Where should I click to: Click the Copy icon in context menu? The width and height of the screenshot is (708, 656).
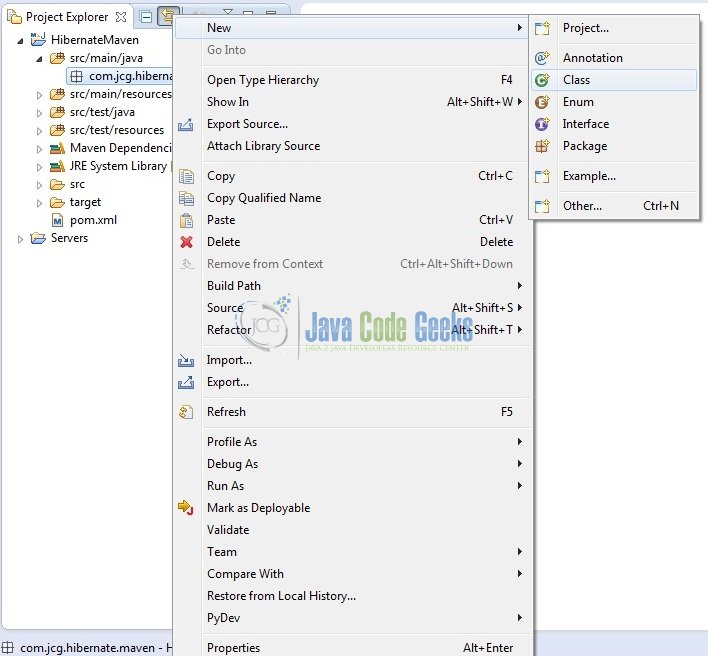pos(186,176)
